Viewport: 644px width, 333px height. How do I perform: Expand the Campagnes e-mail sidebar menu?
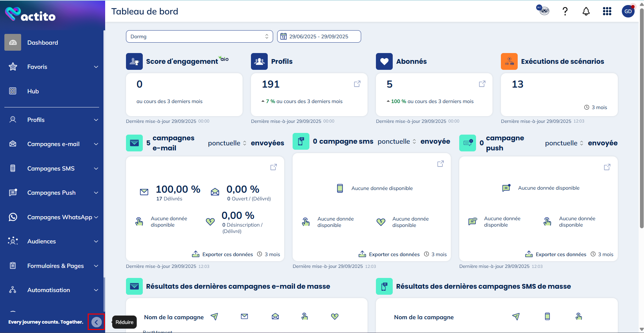[53, 144]
